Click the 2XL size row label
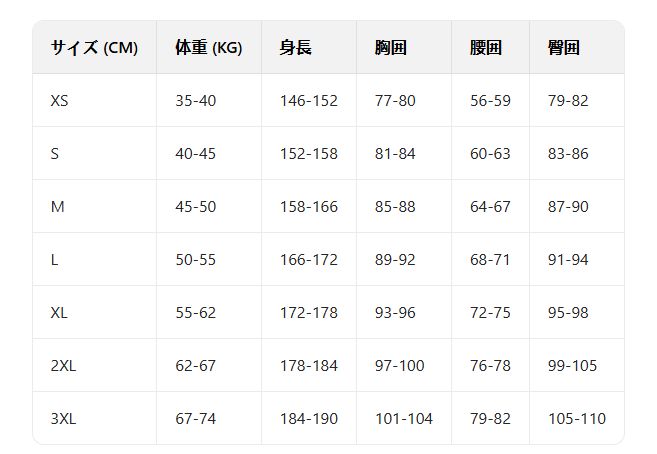The width and height of the screenshot is (657, 454). [x=63, y=365]
